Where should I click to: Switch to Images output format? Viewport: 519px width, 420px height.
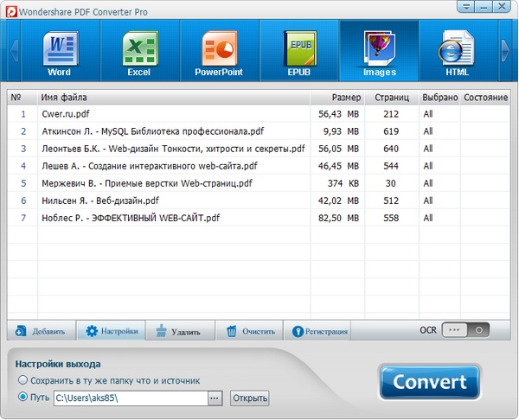(x=379, y=50)
